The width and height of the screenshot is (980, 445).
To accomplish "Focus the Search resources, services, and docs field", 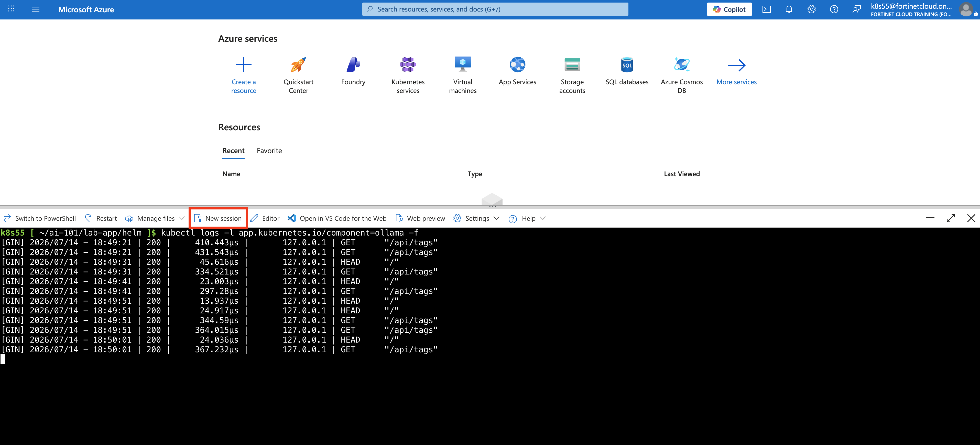I will [495, 9].
